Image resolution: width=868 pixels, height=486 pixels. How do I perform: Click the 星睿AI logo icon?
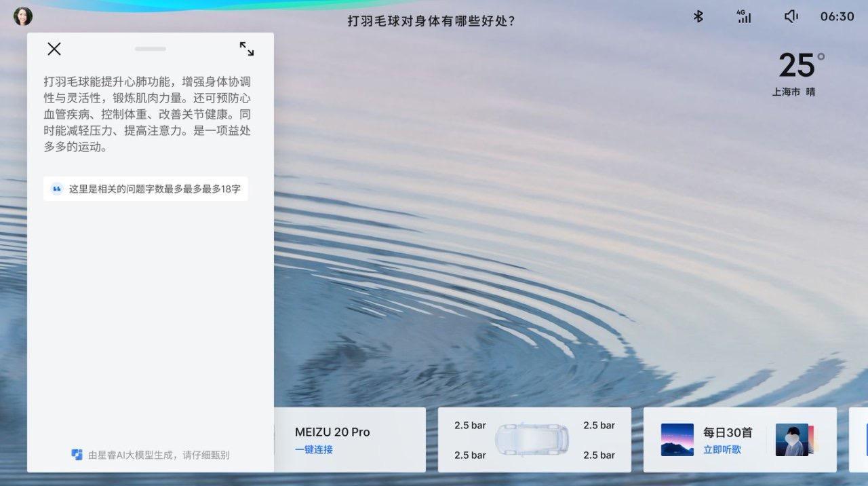click(x=77, y=455)
